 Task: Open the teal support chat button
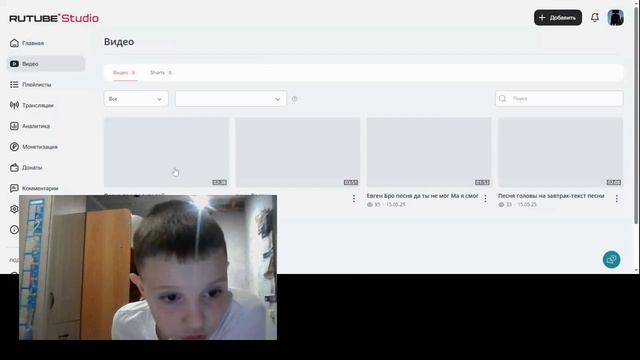pos(611,259)
